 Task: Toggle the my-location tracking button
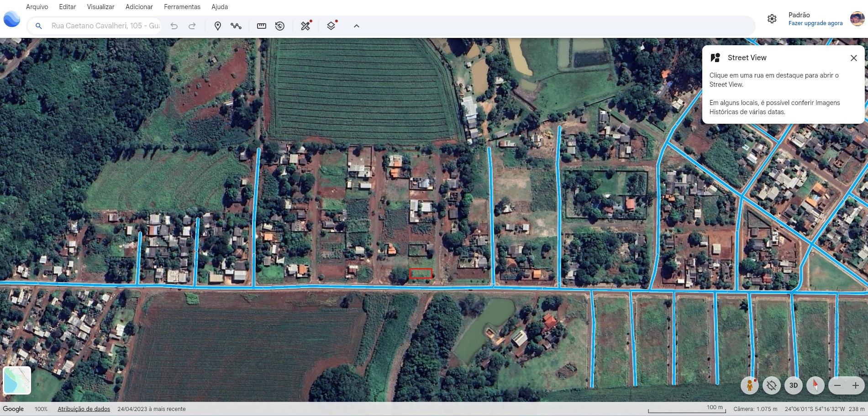coord(772,385)
